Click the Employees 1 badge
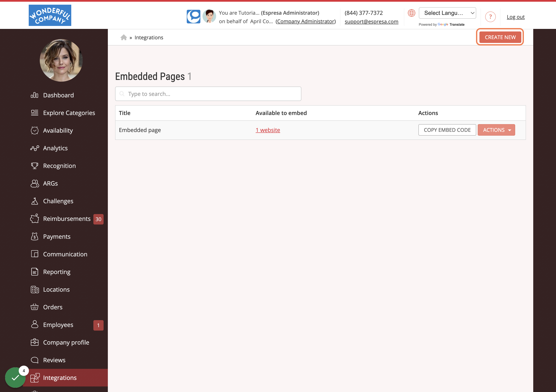Viewport: 556px width, 392px height. (x=98, y=325)
